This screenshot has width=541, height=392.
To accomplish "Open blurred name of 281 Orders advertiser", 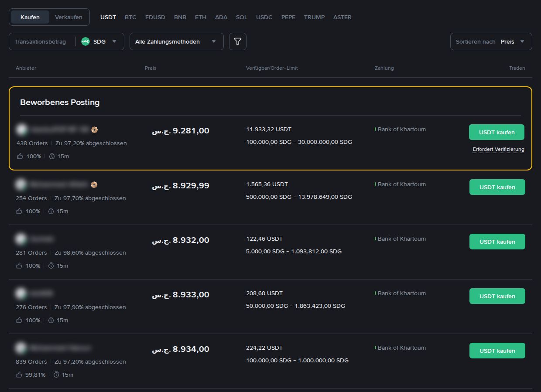I will (41, 239).
